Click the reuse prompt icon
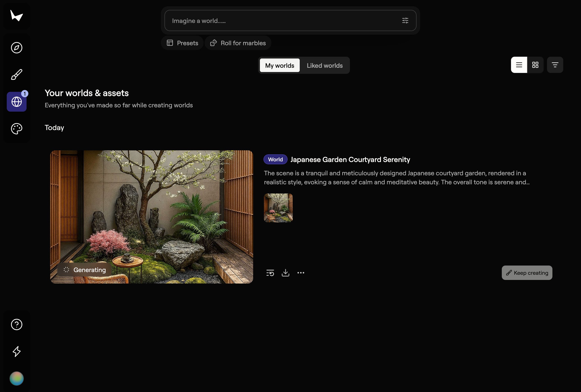This screenshot has width=581, height=392. point(270,273)
